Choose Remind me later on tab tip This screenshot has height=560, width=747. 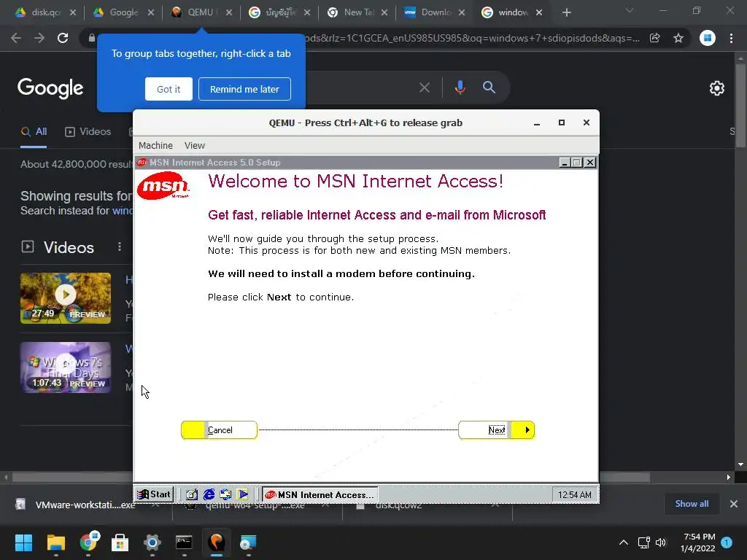(x=244, y=89)
